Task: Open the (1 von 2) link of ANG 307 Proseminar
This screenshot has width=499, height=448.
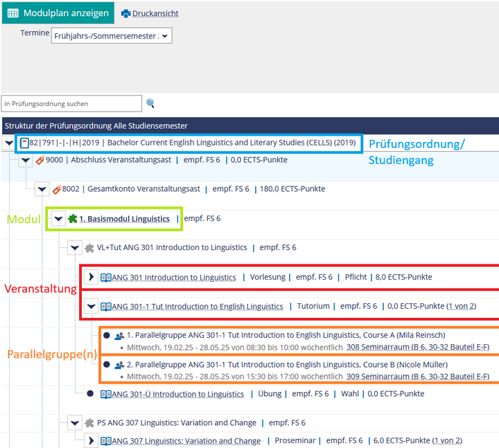Action: click(447, 440)
